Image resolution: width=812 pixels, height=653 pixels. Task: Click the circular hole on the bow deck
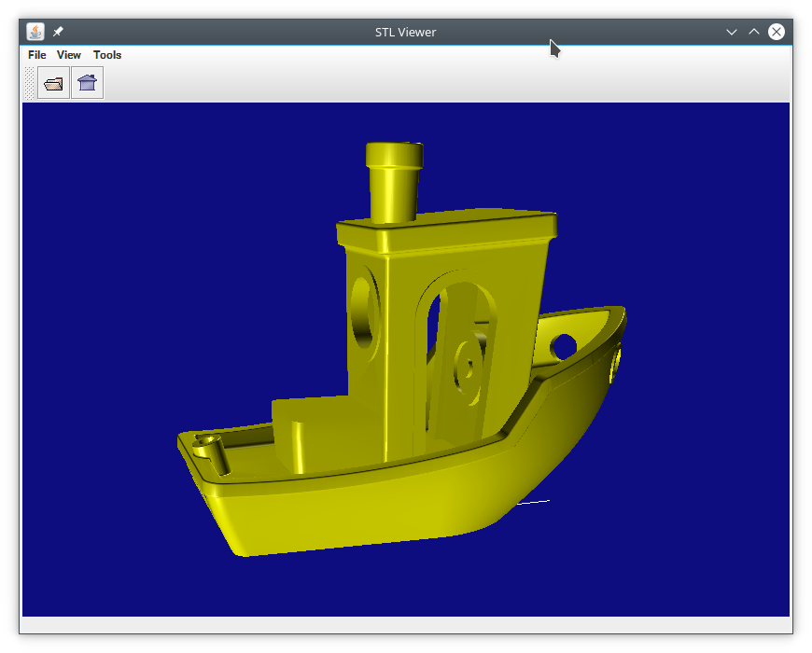pyautogui.click(x=564, y=347)
